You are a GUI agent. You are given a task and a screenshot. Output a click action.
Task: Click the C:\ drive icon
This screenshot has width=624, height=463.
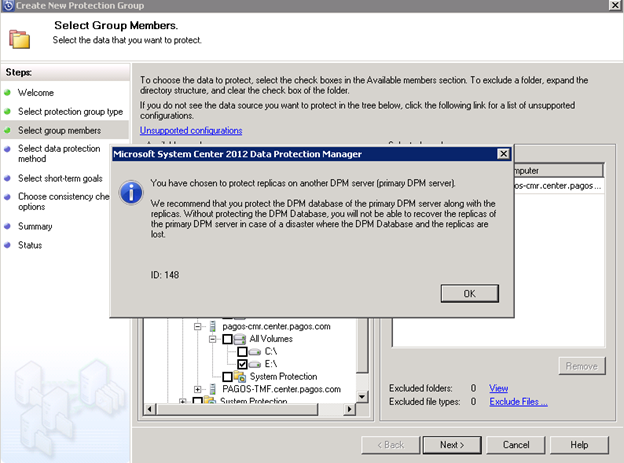pyautogui.click(x=255, y=352)
